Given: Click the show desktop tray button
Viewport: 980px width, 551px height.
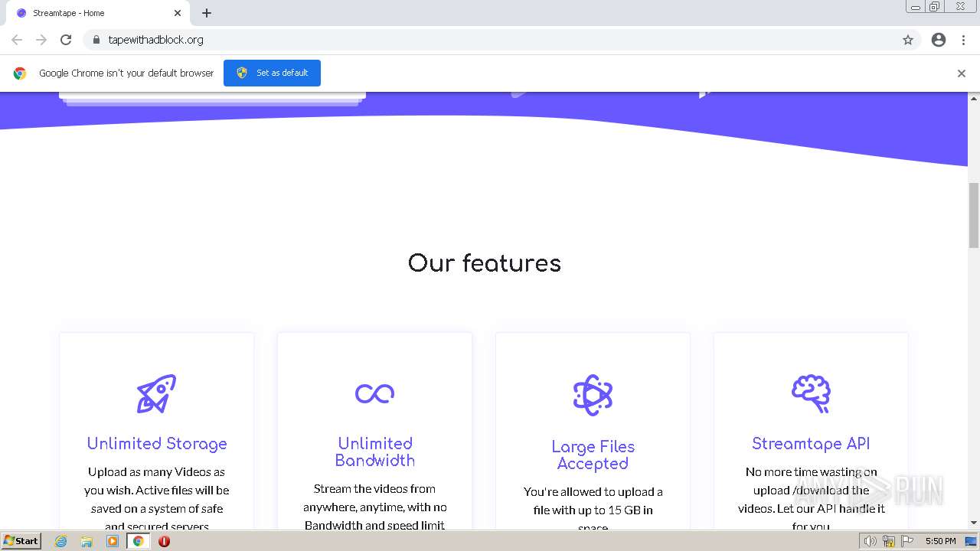Looking at the screenshot, I should [972, 541].
